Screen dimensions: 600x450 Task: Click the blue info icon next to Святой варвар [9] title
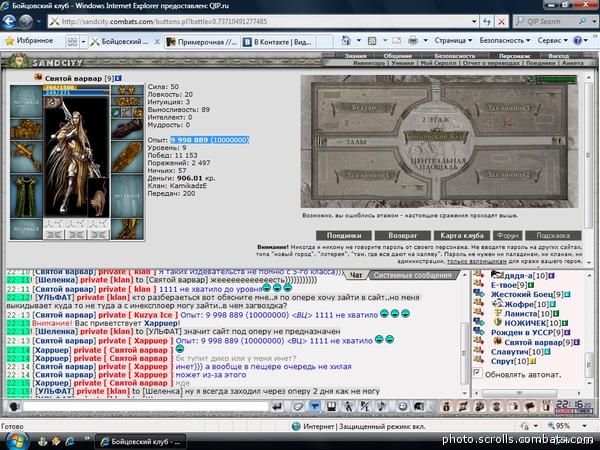pos(118,78)
